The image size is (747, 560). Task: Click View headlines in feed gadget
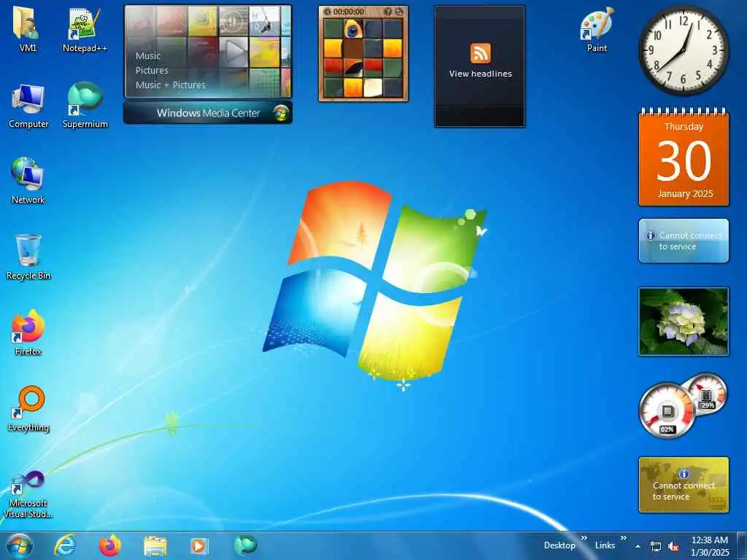point(480,74)
